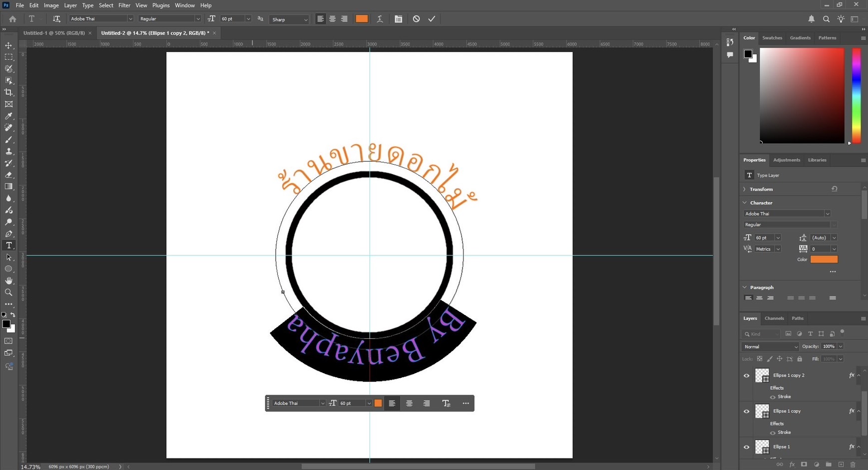This screenshot has height=470, width=868.
Task: Select the Move tool
Action: (x=8, y=45)
